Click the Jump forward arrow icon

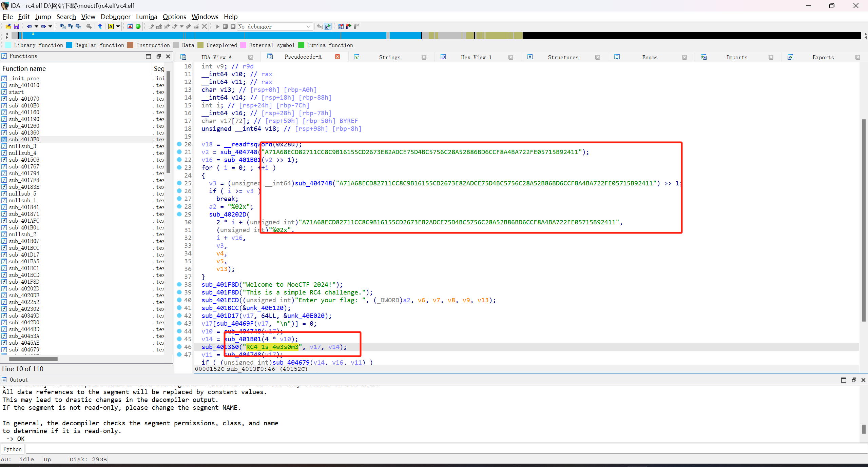click(43, 26)
